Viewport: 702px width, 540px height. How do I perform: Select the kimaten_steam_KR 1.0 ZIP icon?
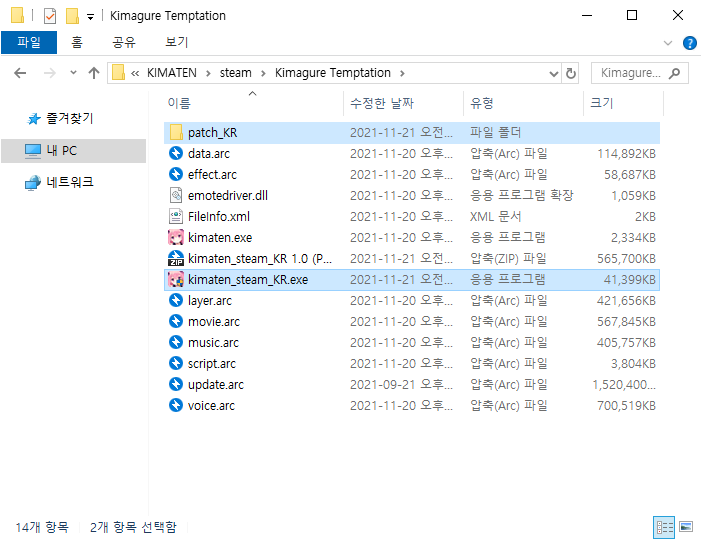point(176,258)
